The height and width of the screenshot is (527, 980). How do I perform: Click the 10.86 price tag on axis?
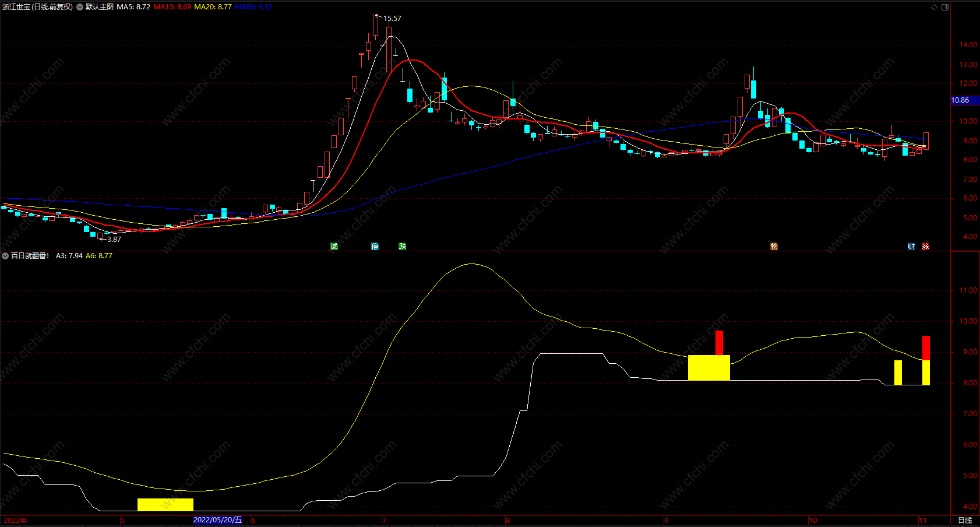(965, 100)
